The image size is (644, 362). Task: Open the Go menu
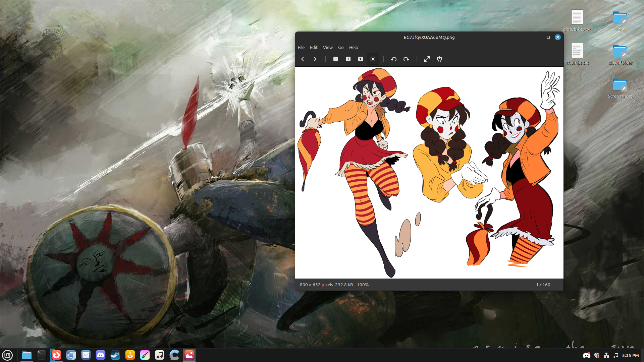[x=341, y=47]
